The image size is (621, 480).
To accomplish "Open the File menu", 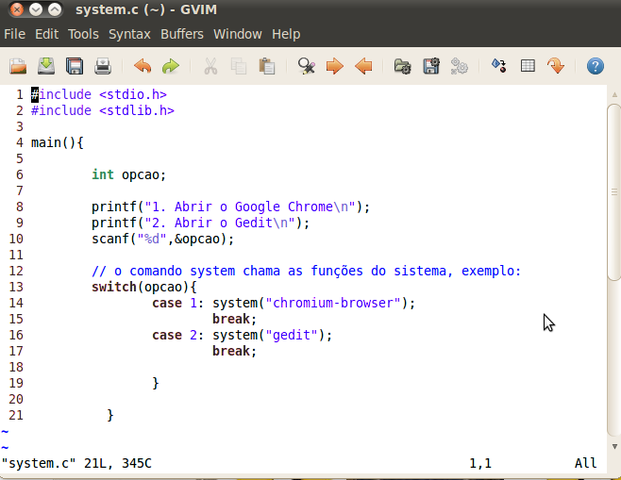I will pyautogui.click(x=15, y=34).
